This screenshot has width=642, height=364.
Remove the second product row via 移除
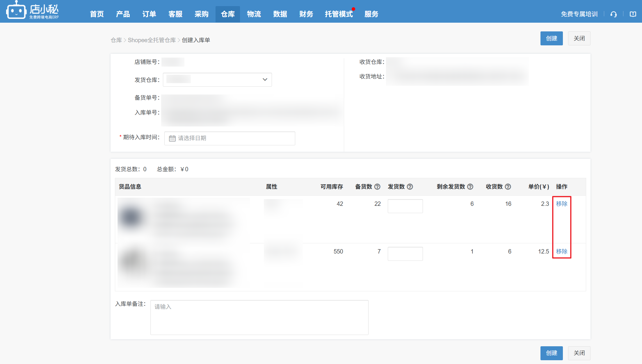(x=561, y=251)
